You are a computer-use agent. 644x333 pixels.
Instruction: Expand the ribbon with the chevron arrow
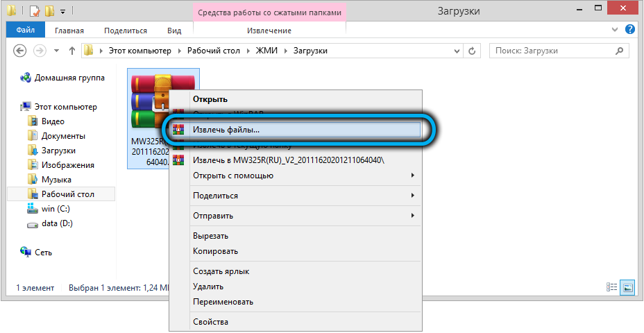click(x=615, y=31)
